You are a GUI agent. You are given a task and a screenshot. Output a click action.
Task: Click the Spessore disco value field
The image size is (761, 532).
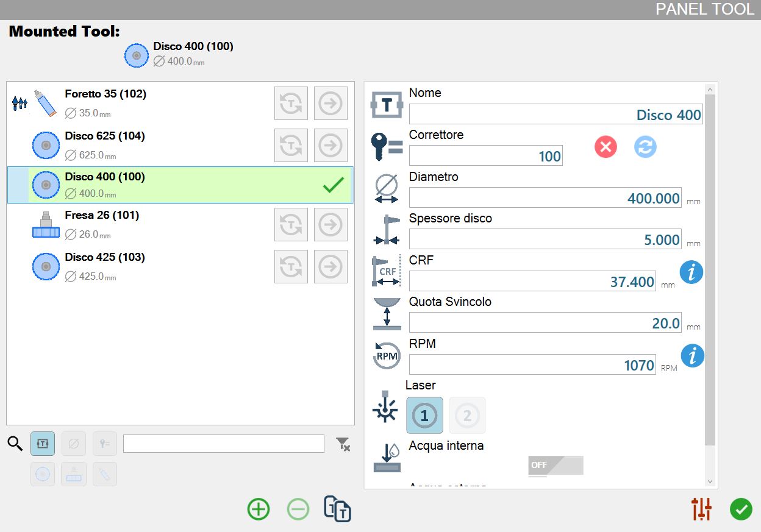pos(545,239)
